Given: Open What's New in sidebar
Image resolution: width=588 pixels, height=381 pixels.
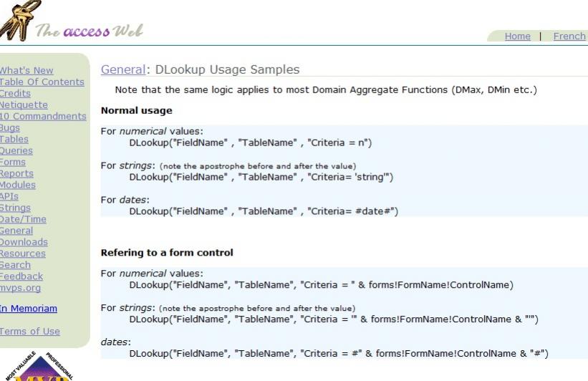Looking at the screenshot, I should click(26, 70).
